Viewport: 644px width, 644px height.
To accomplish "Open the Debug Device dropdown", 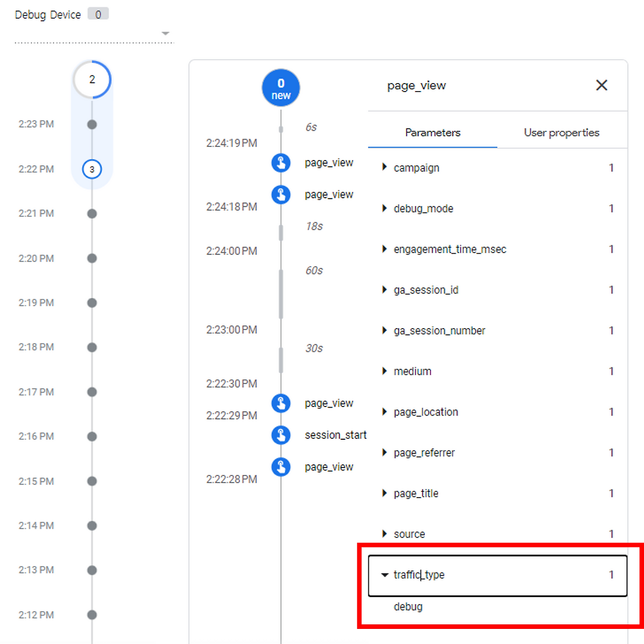I will click(x=94, y=33).
